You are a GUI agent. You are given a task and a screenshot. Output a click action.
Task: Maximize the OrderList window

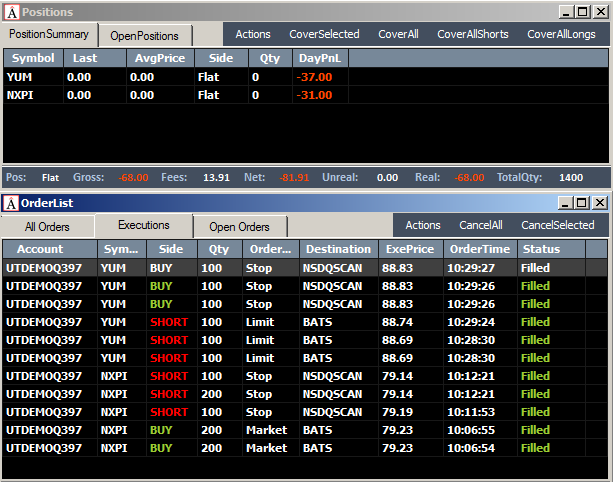(582, 203)
